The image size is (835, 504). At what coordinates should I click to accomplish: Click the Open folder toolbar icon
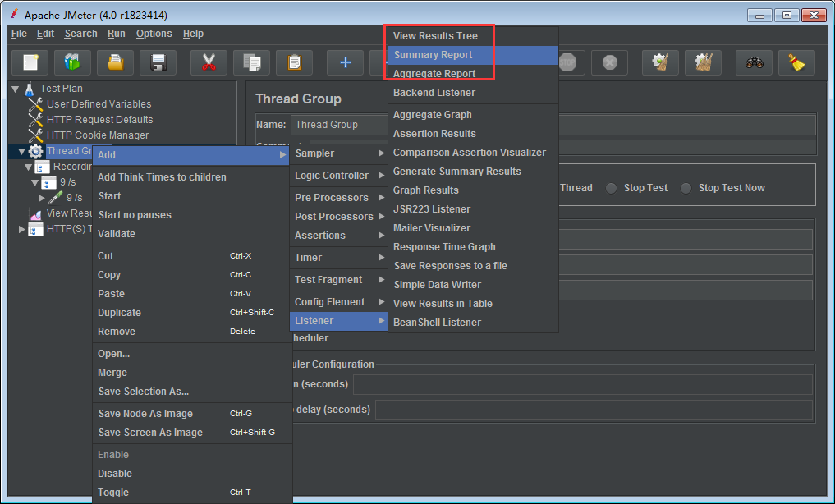(x=116, y=63)
